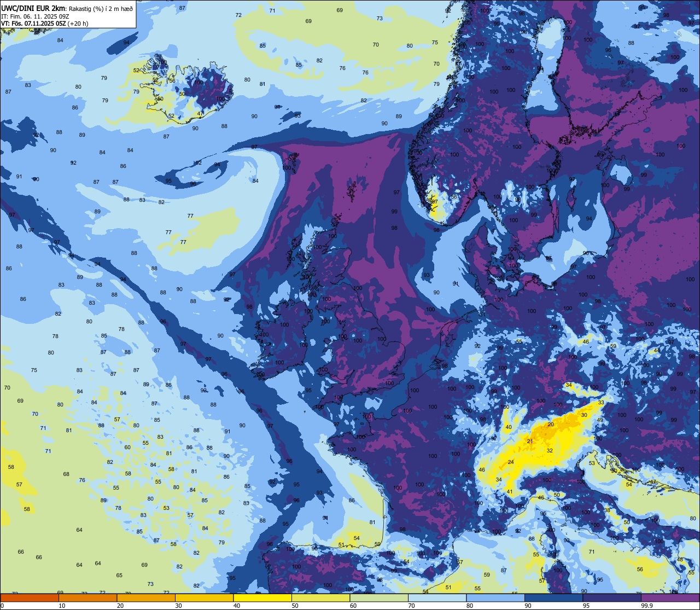Select the purple legend swatch above 99.9
The height and width of the screenshot is (610, 700).
point(670,598)
